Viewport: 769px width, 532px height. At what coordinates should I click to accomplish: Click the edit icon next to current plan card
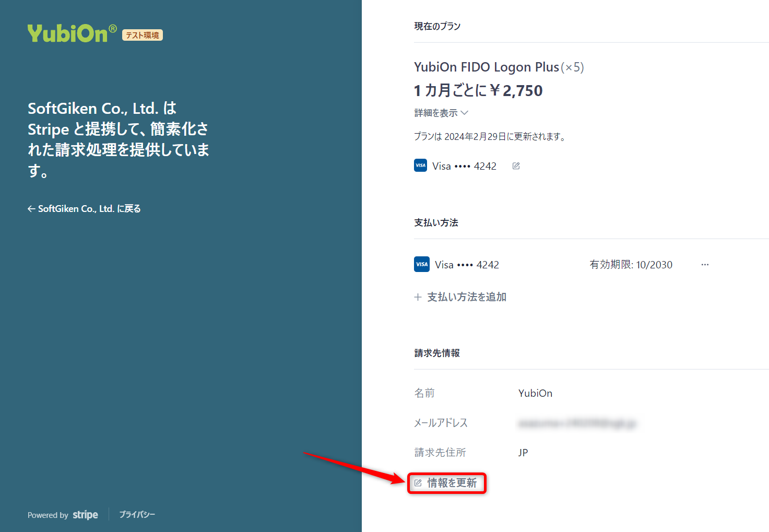516,166
